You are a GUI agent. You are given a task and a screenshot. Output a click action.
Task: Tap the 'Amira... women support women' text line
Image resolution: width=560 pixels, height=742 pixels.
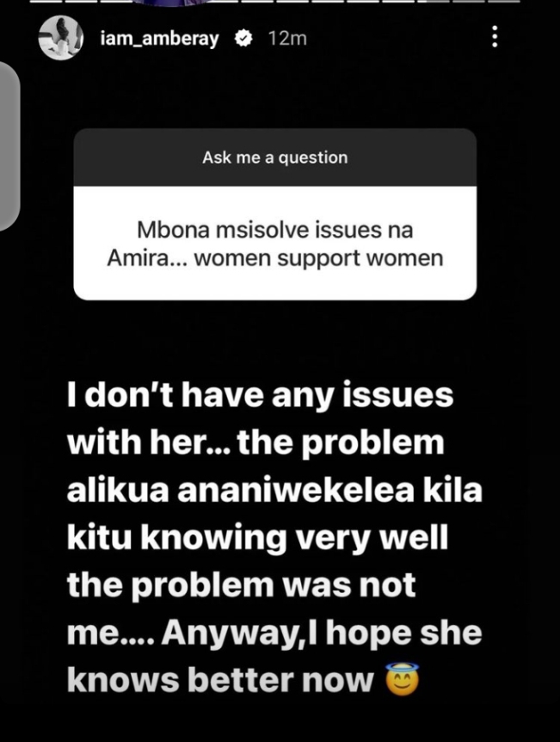274,258
